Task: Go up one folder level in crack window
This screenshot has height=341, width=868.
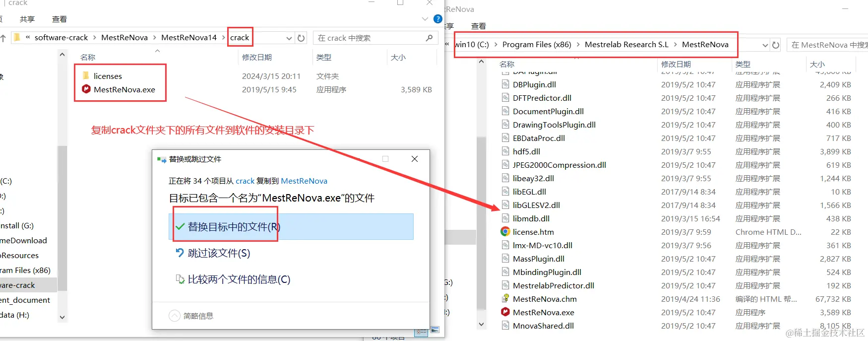Action: [x=3, y=38]
